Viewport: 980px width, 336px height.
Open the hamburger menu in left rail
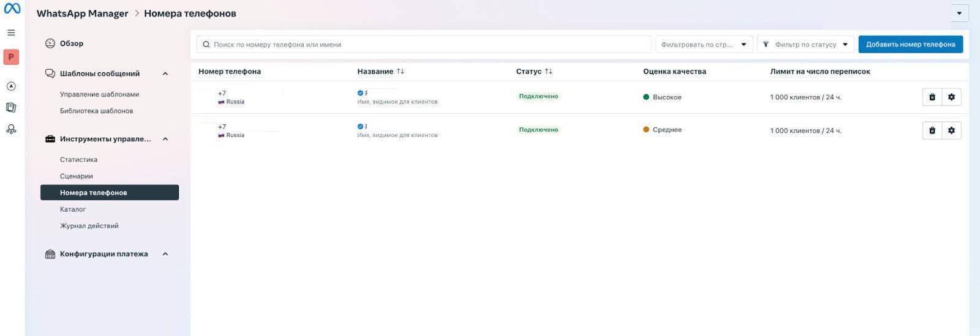coord(11,33)
